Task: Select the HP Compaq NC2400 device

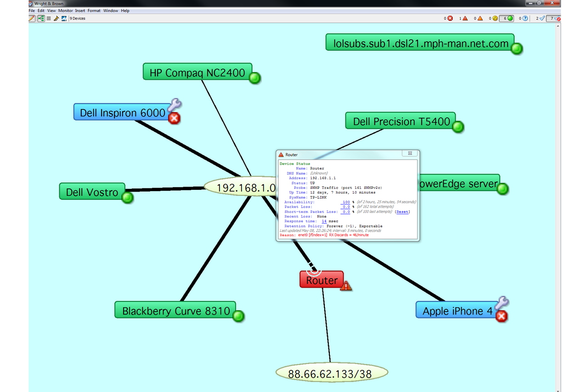Action: (x=198, y=73)
